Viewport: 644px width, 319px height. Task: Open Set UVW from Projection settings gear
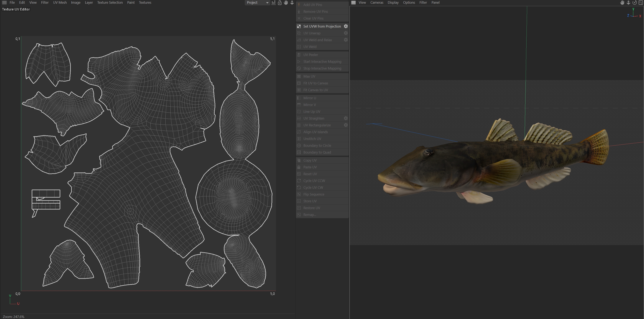click(346, 26)
